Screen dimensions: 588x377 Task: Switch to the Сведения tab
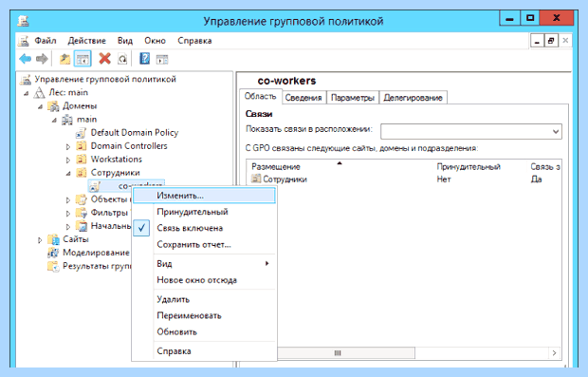(x=303, y=98)
